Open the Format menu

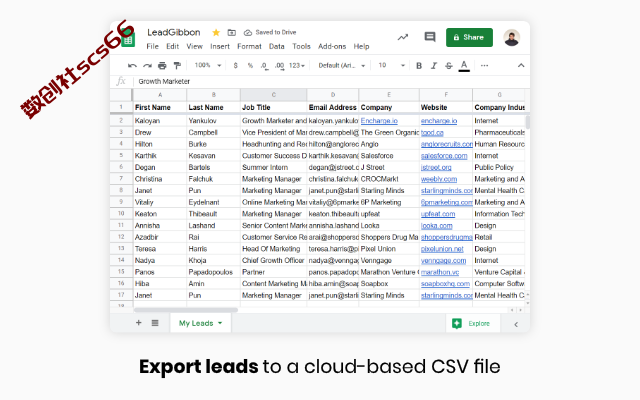click(249, 46)
